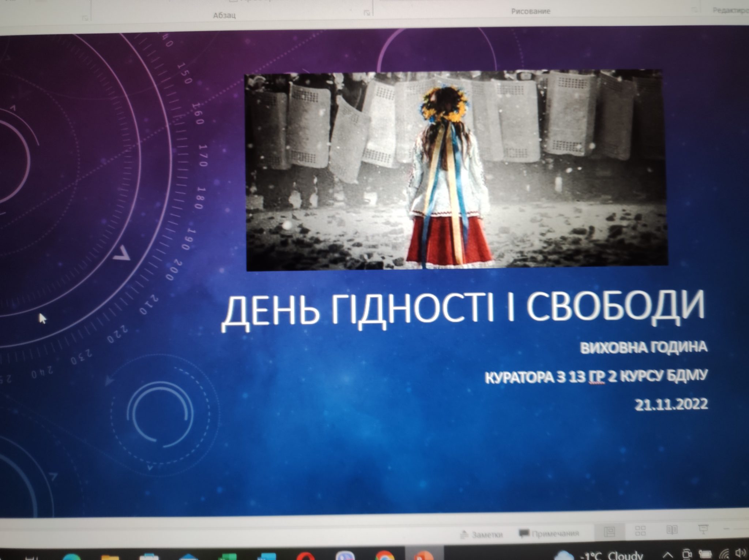The height and width of the screenshot is (560, 749).
Task: Toggle the Примечания comments pane
Action: 549,533
